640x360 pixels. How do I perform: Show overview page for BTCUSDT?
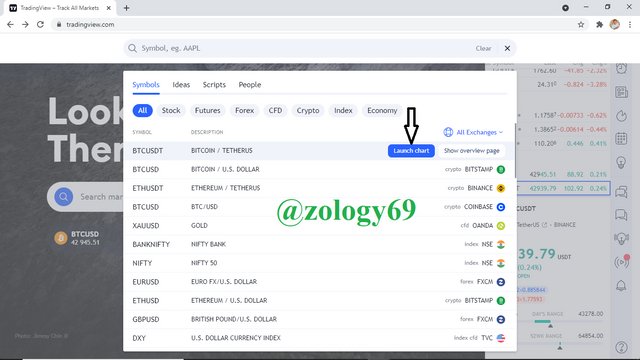pos(471,151)
